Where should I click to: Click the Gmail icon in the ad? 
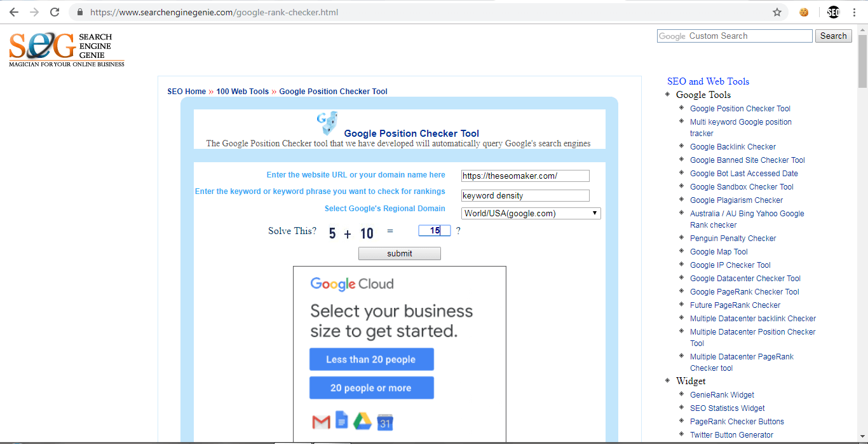tap(321, 422)
